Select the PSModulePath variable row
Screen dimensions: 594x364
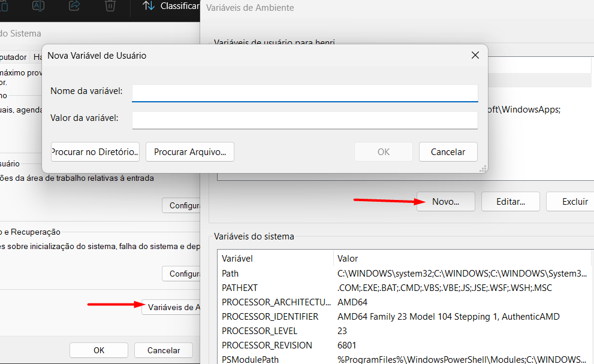pyautogui.click(x=404, y=359)
